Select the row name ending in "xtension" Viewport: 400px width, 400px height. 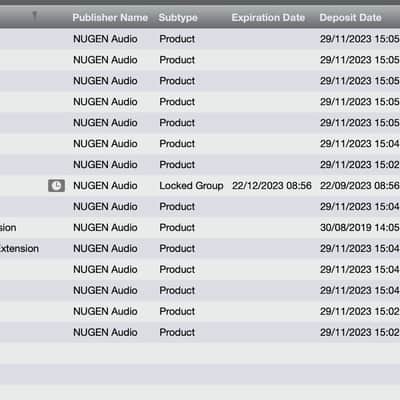click(19, 249)
